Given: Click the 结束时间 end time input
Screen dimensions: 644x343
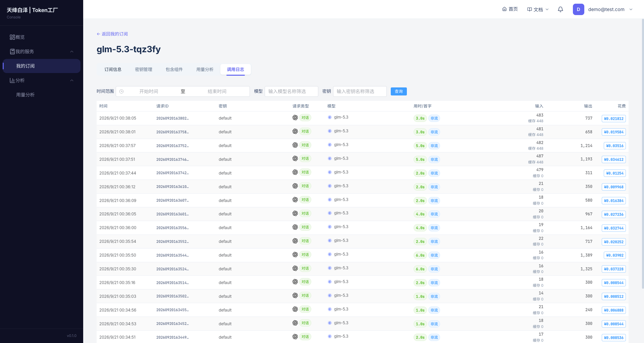Looking at the screenshot, I should click(x=217, y=91).
